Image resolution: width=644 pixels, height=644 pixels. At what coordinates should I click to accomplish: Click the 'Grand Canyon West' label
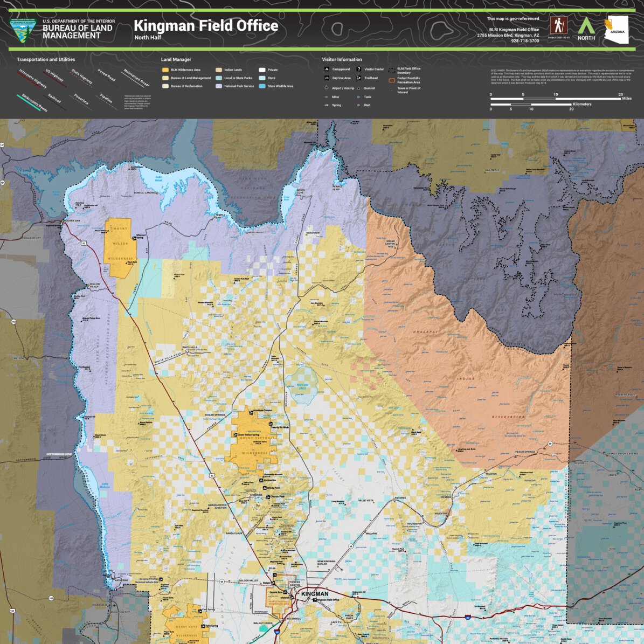click(390, 244)
